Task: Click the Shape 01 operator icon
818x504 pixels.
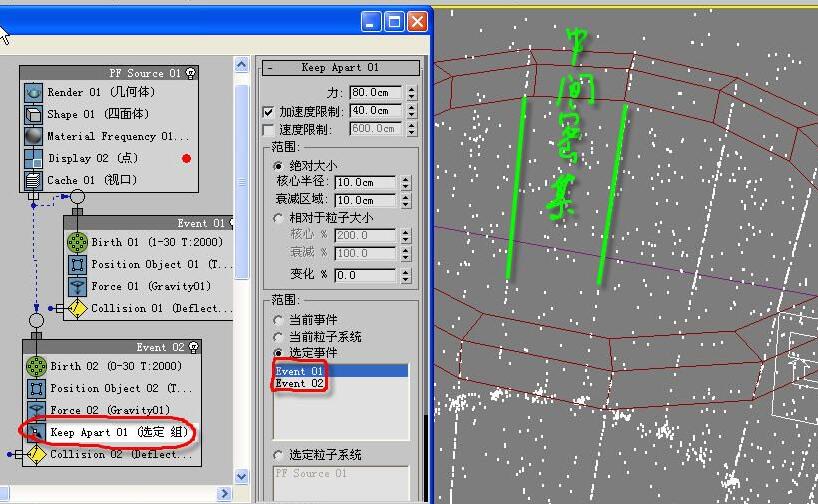Action: point(33,114)
